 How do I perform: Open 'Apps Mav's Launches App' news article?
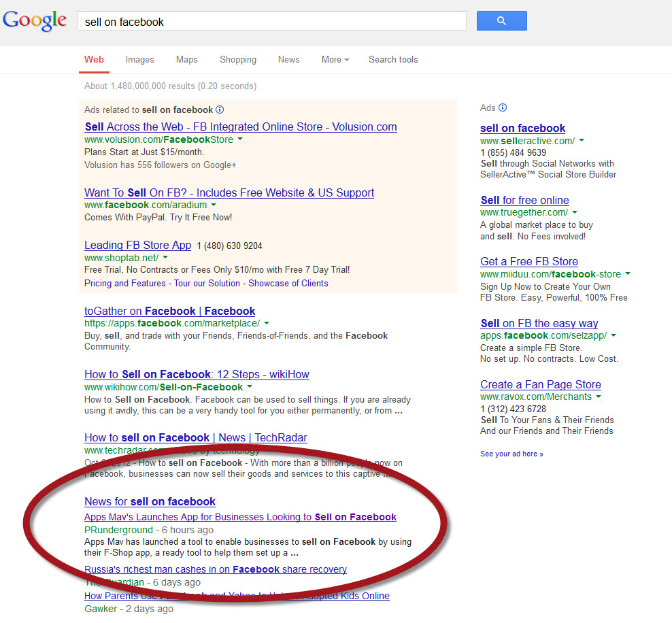(240, 517)
